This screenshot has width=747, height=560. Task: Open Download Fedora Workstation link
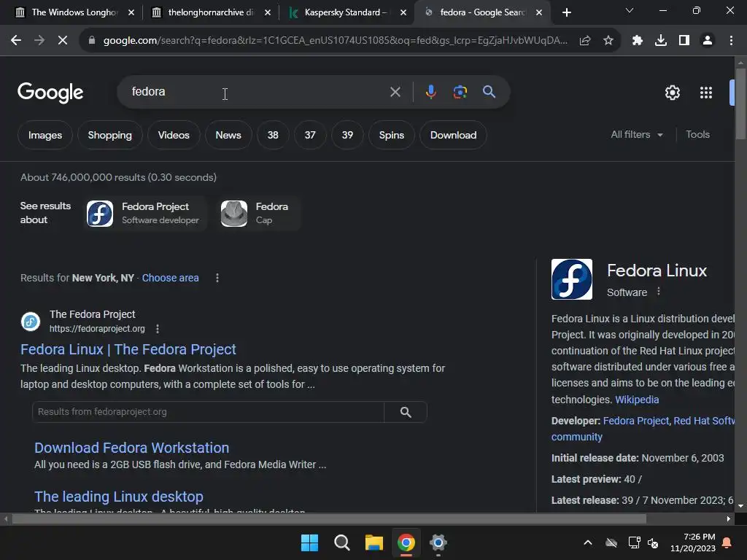(131, 448)
